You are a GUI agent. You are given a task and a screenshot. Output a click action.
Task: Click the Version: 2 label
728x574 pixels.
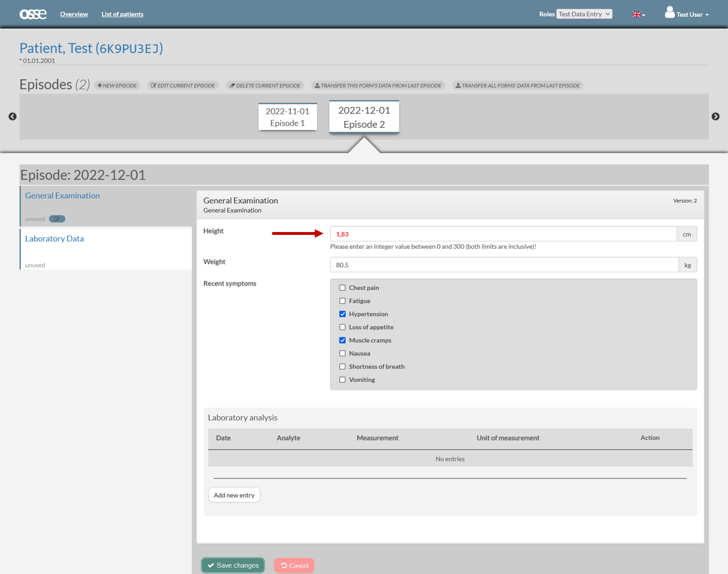coord(685,201)
